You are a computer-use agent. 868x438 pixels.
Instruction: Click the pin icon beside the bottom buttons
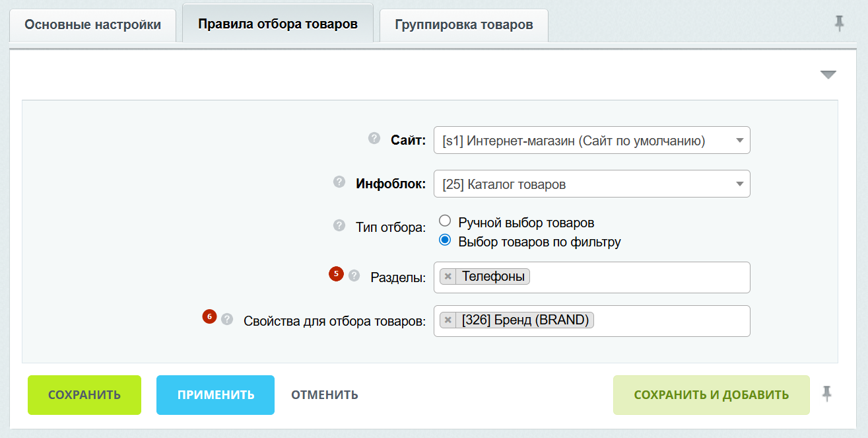(x=826, y=394)
